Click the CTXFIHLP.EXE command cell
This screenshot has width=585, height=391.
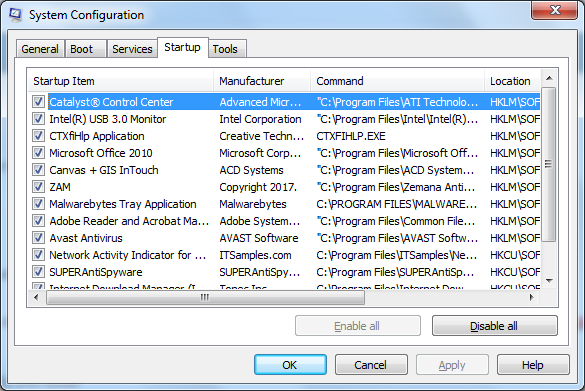351,136
